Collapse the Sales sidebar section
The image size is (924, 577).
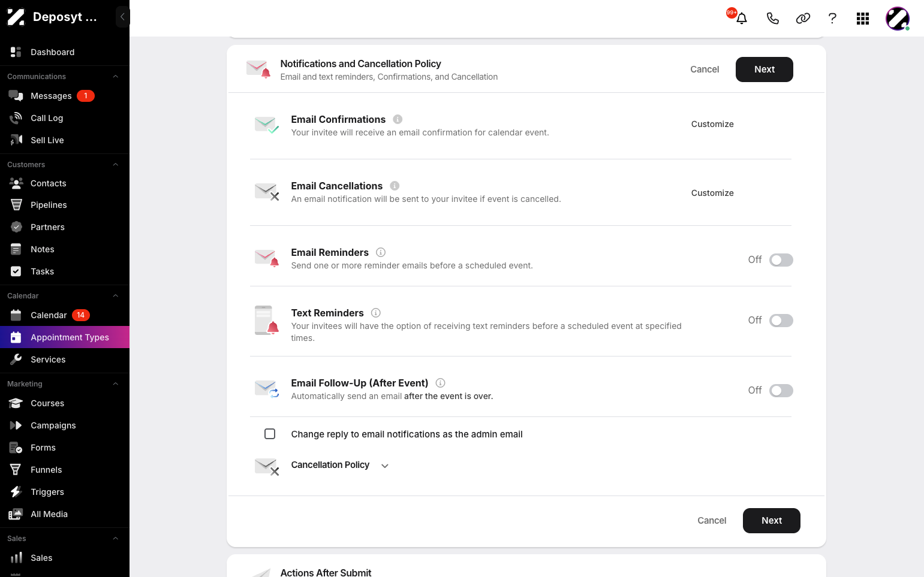116,539
